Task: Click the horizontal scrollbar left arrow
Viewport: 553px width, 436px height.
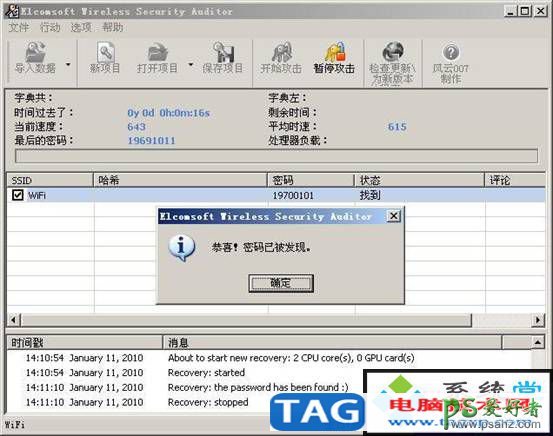Action: 13,320
